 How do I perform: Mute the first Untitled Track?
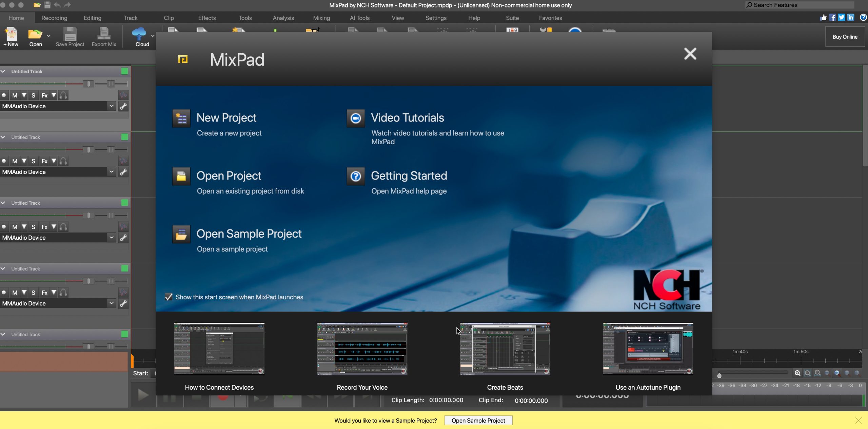(15, 95)
